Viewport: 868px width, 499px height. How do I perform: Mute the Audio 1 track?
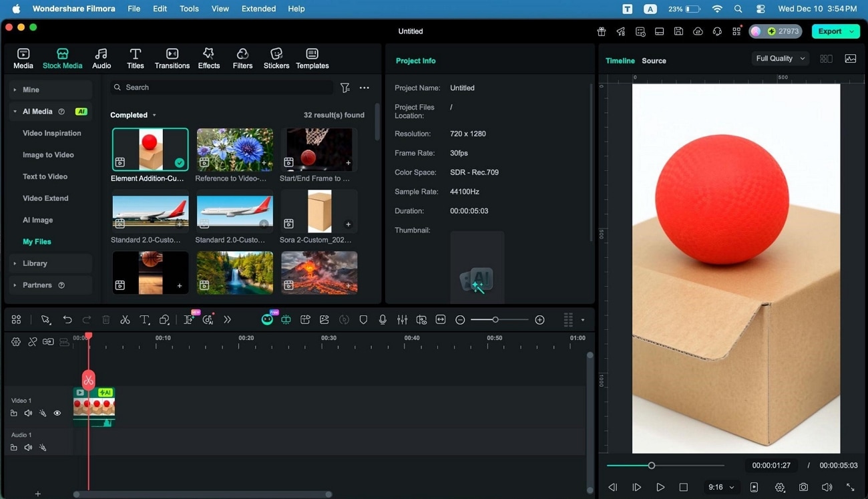coord(28,448)
